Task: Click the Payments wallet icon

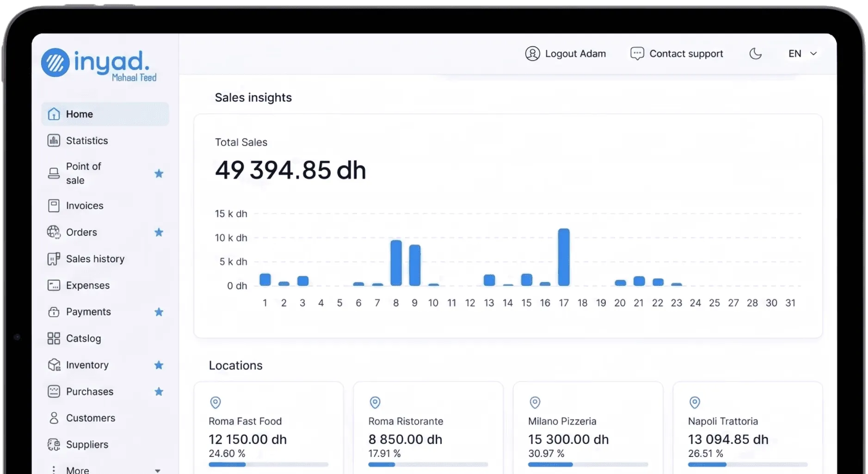Action: 54,312
